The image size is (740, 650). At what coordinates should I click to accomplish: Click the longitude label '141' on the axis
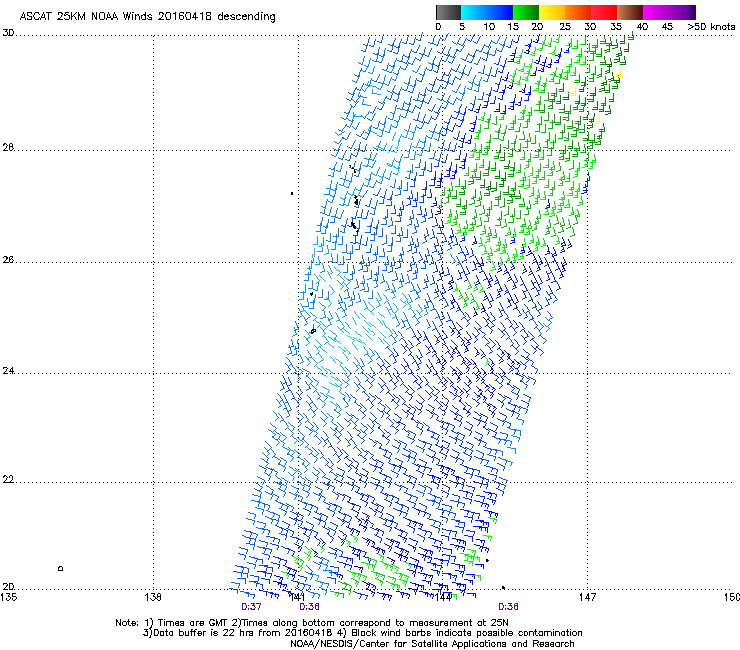tap(297, 597)
